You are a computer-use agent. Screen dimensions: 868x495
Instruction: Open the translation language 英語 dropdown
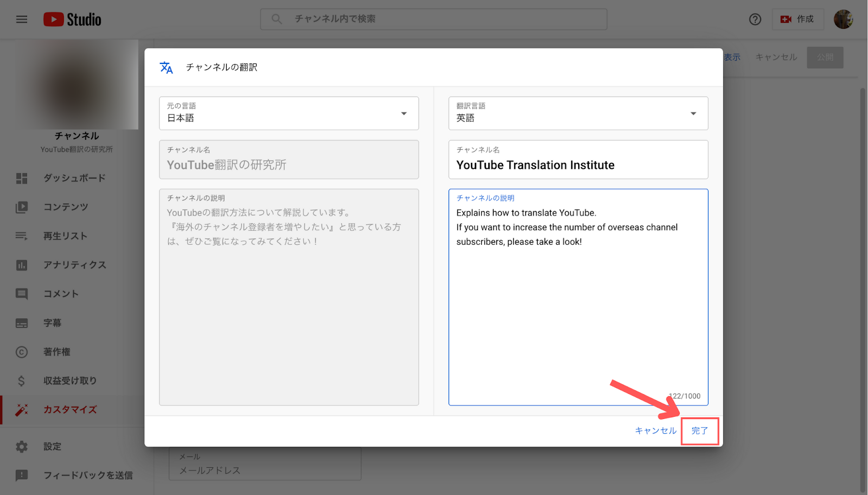point(578,113)
